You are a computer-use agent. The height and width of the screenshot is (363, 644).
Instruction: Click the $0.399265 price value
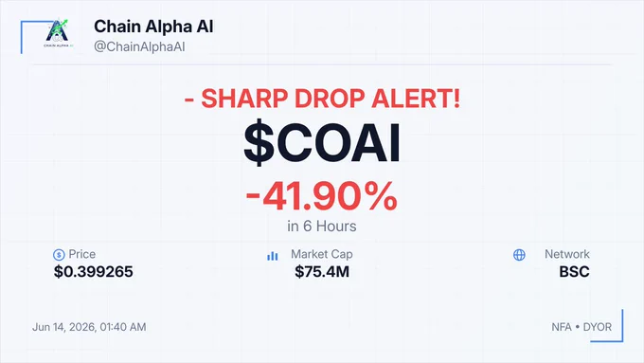pyautogui.click(x=93, y=272)
